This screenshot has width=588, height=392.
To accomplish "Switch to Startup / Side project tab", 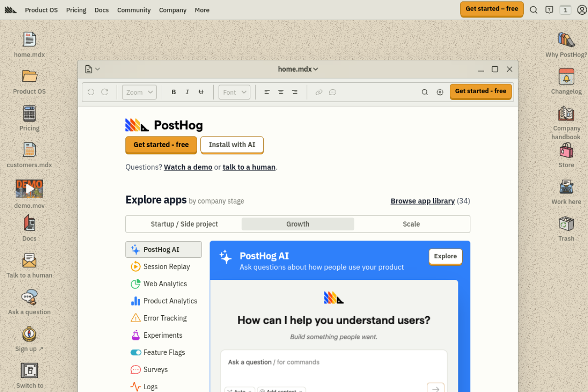I will [x=184, y=224].
